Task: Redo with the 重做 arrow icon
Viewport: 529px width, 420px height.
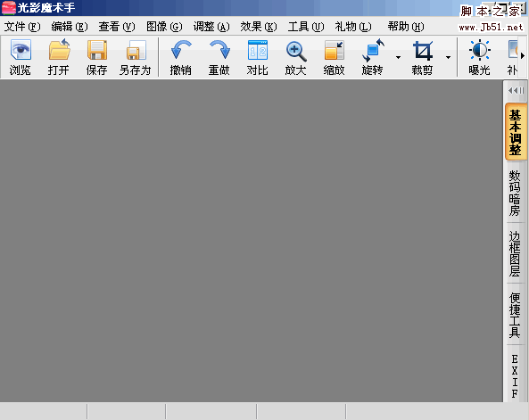Action: [219, 50]
